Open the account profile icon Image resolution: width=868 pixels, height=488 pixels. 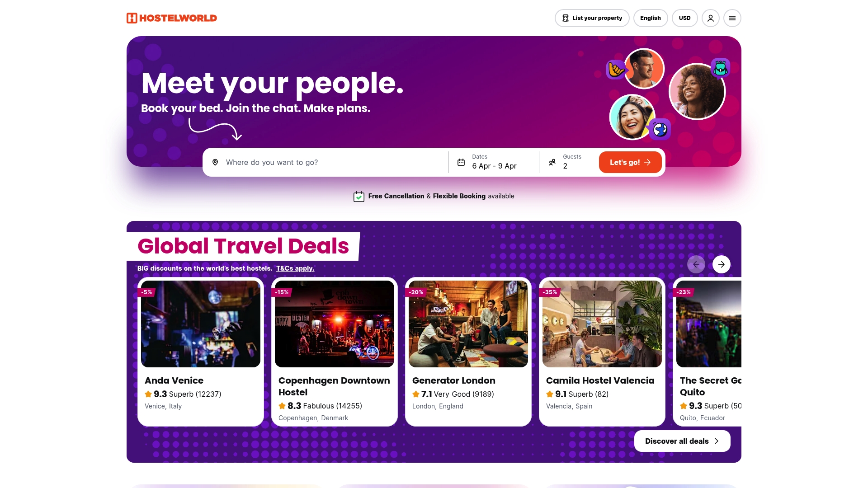click(710, 18)
